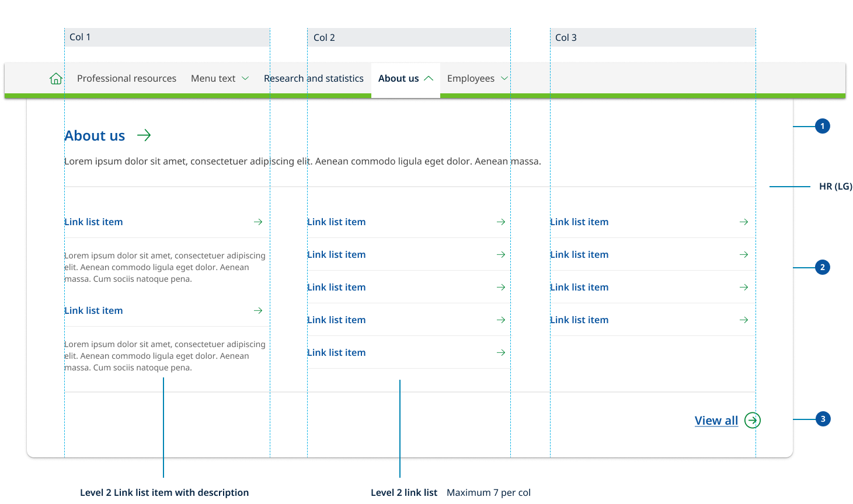This screenshot has height=504, width=853.
Task: Select the Col 2 header label
Action: coord(324,38)
